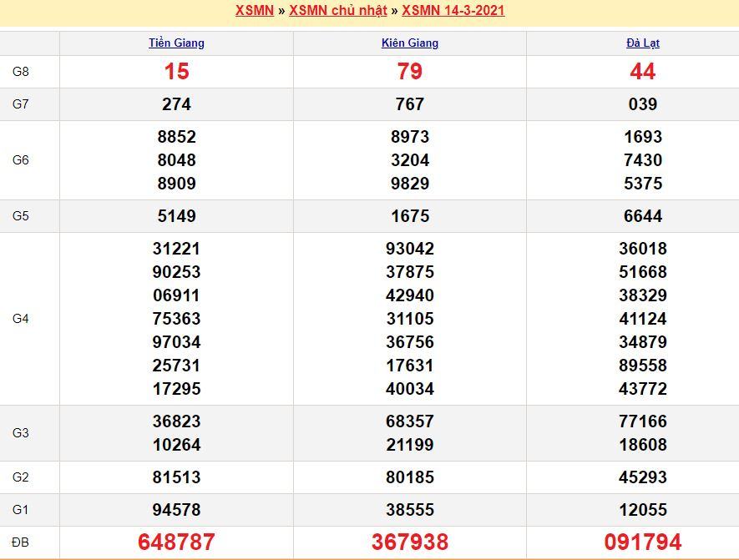Select G7 number 039
The image size is (739, 560).
(x=643, y=104)
